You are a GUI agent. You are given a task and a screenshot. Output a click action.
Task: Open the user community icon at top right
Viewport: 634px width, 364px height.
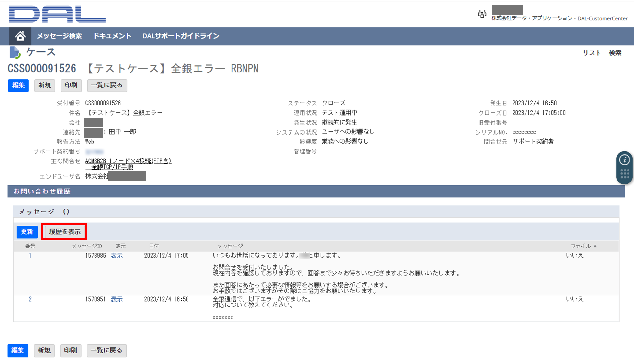click(x=482, y=14)
